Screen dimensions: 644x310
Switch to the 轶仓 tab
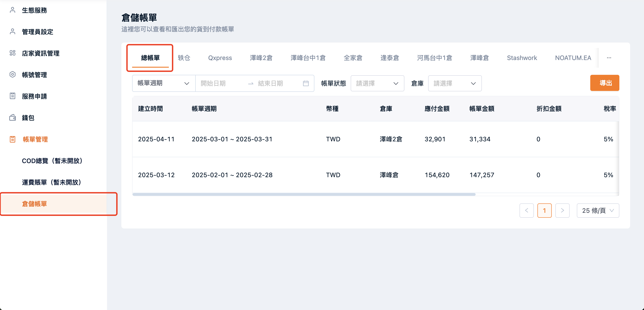[184, 58]
